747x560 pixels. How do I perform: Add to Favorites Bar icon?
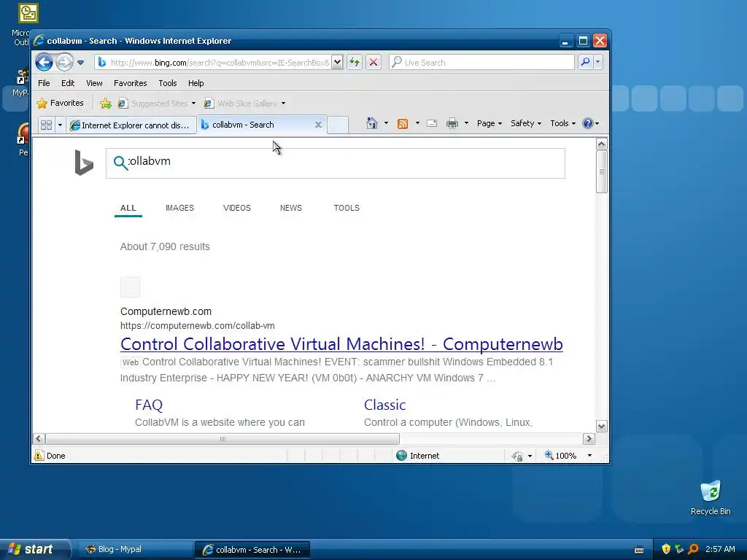(x=106, y=103)
